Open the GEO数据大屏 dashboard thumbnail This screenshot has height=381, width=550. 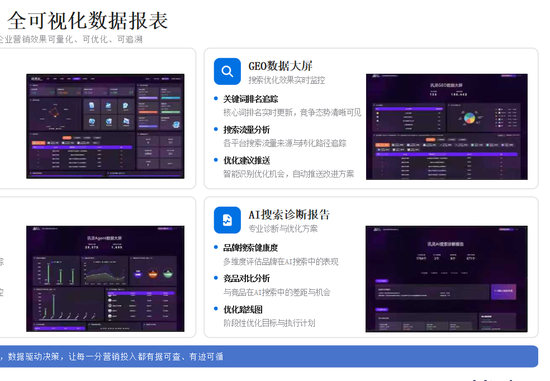click(447, 127)
